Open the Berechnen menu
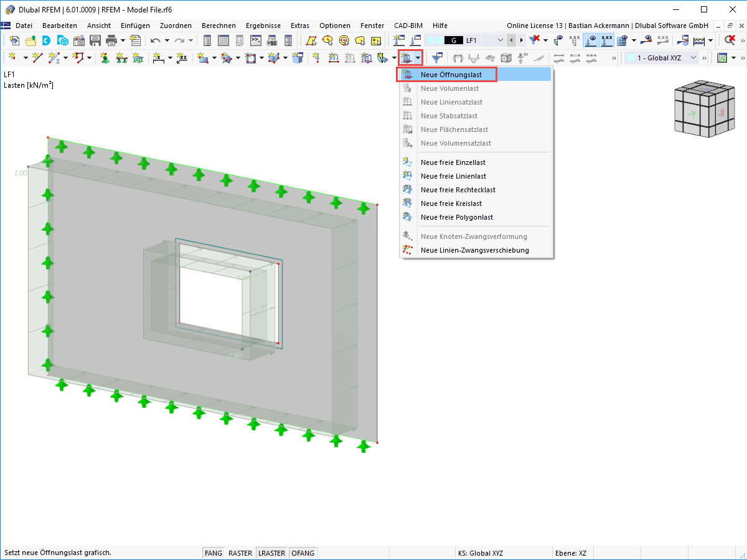The image size is (747, 560). 218,26
